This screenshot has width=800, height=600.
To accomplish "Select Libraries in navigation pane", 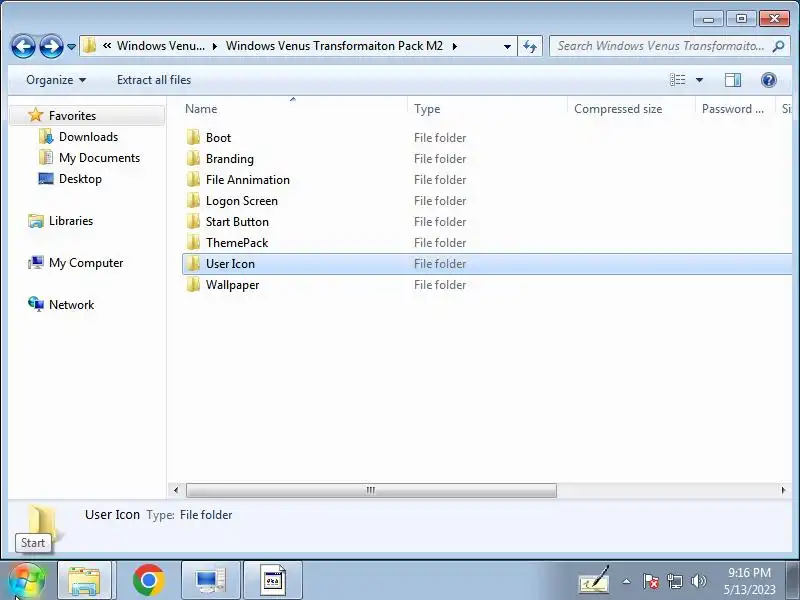I will coord(71,221).
